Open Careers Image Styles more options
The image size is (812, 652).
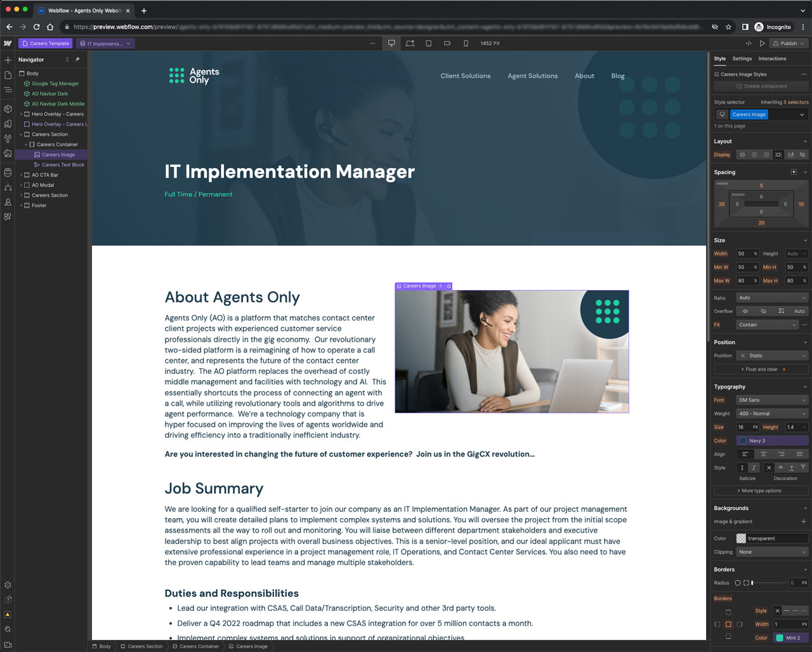click(x=804, y=74)
